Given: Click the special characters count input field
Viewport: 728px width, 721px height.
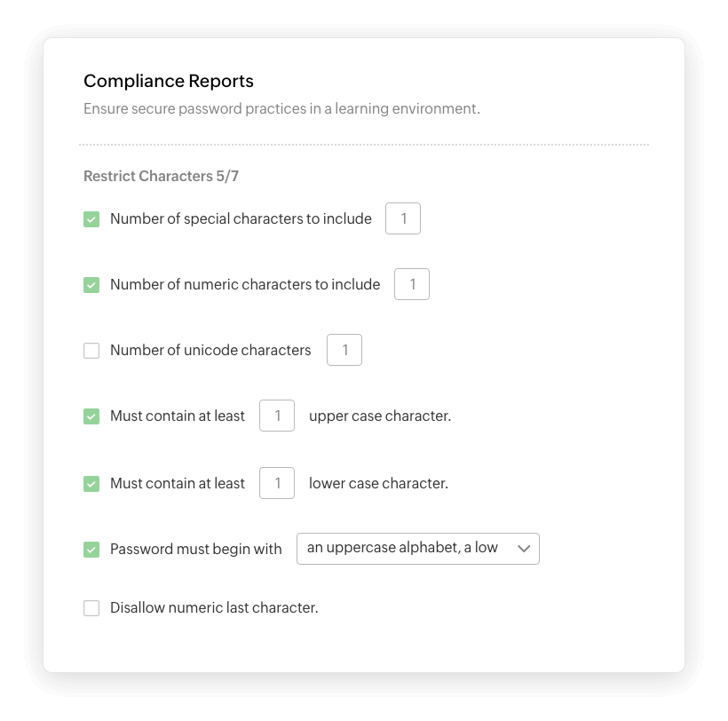Looking at the screenshot, I should coord(403,218).
